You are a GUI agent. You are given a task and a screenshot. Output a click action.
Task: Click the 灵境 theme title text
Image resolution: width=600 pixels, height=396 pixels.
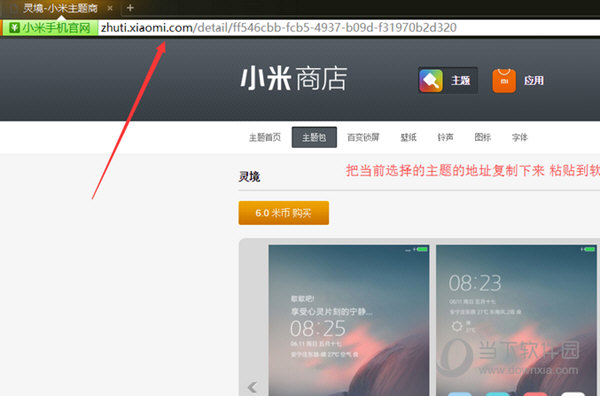click(249, 177)
